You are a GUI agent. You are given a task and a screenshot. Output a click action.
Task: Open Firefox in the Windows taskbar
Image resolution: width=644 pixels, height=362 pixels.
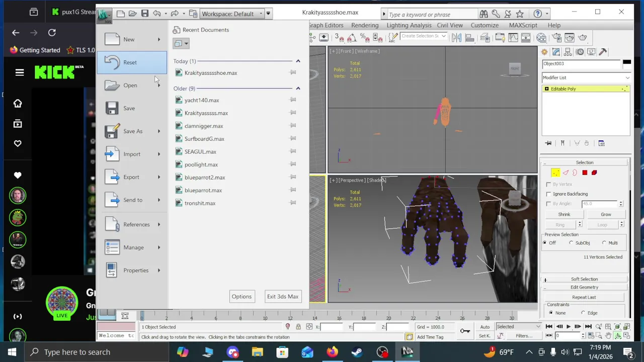(332, 352)
